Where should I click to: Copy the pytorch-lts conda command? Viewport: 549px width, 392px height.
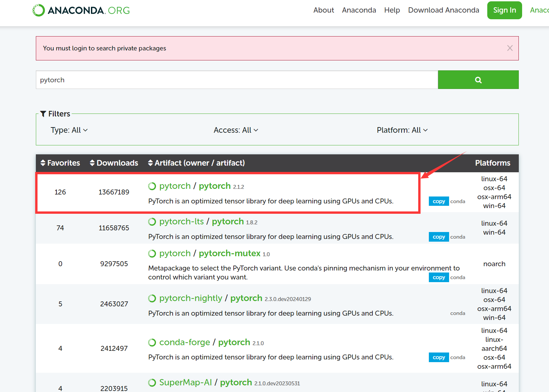439,237
